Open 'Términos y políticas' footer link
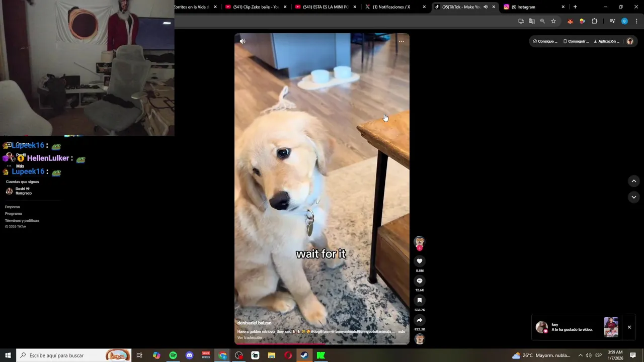 coord(22,221)
